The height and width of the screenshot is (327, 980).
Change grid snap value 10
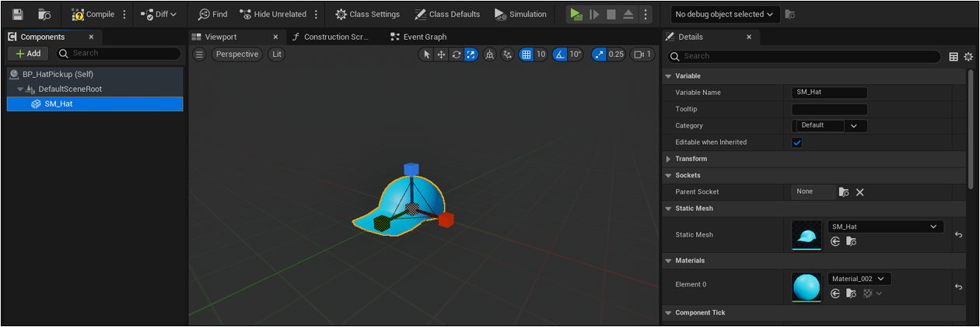[x=541, y=54]
